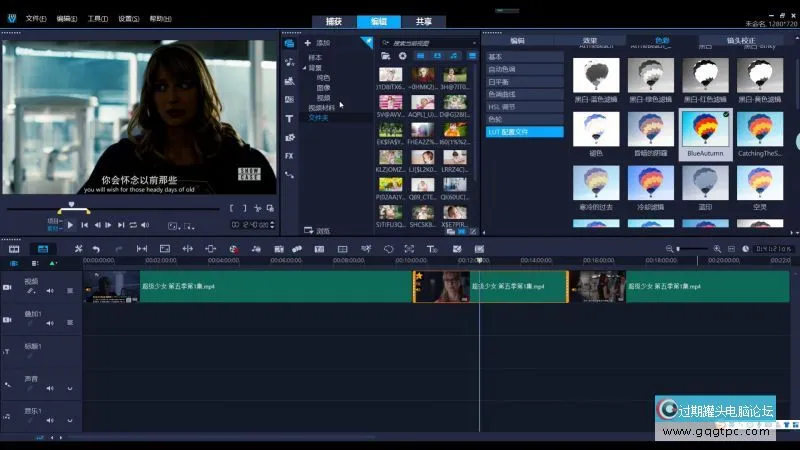Open the Media library panel icon
Screen dimensions: 800x450
pos(289,43)
